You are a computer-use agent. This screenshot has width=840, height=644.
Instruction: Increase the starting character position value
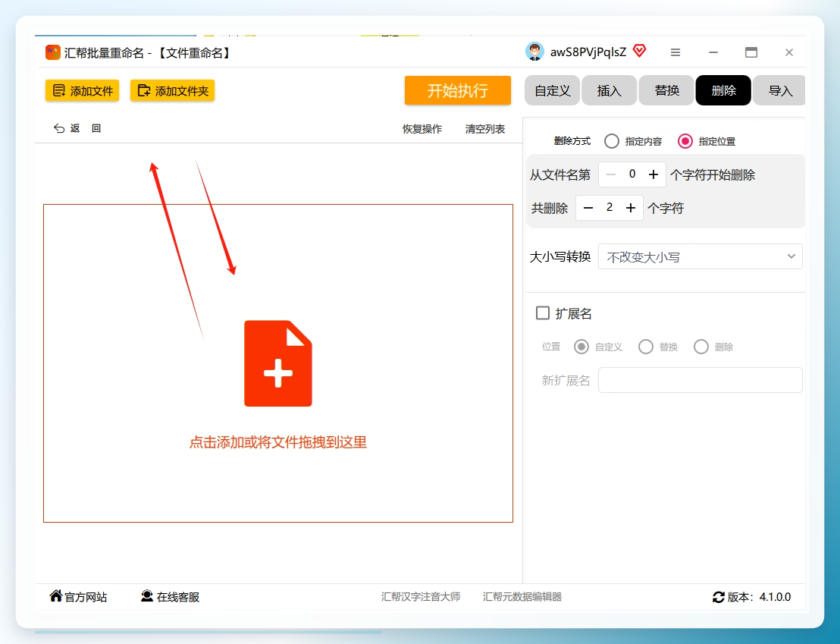tap(653, 174)
